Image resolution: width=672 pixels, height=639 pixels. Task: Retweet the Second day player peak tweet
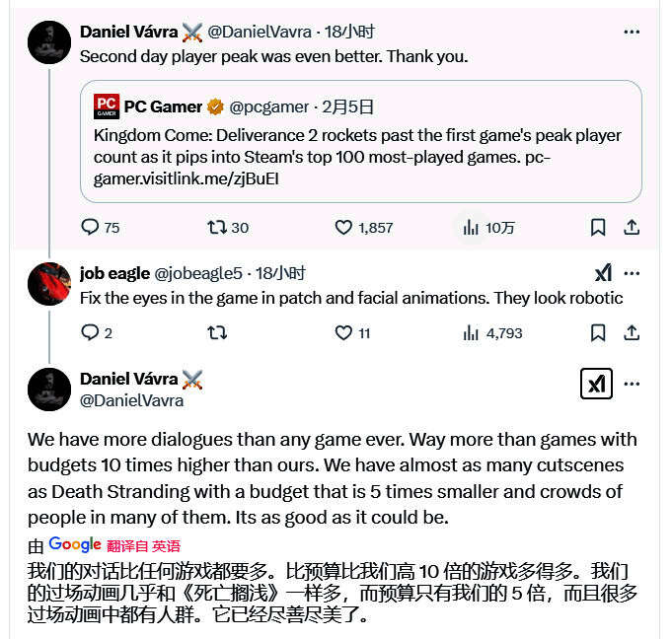[228, 228]
